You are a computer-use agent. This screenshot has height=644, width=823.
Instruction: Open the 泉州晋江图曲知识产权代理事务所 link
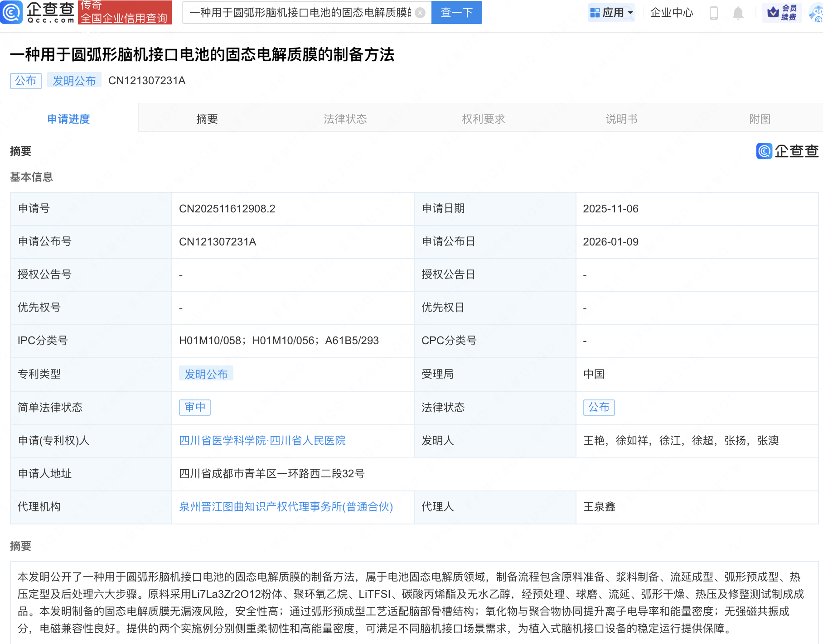point(285,507)
